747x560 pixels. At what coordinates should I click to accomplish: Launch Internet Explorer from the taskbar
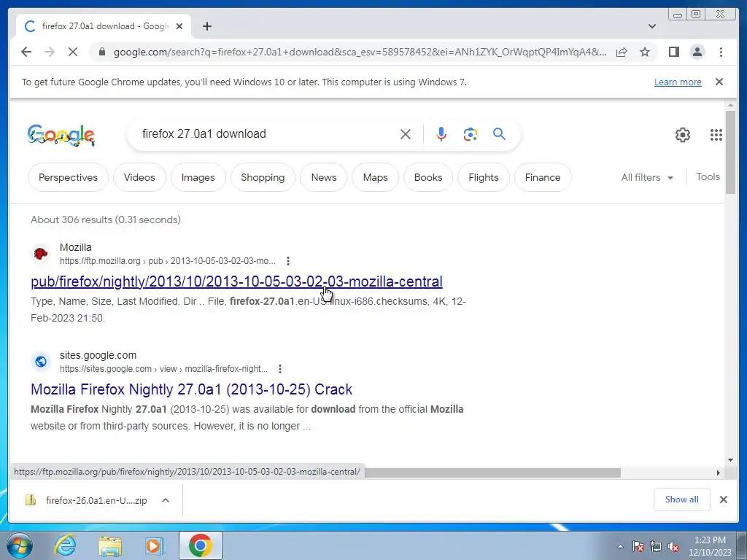click(x=65, y=545)
